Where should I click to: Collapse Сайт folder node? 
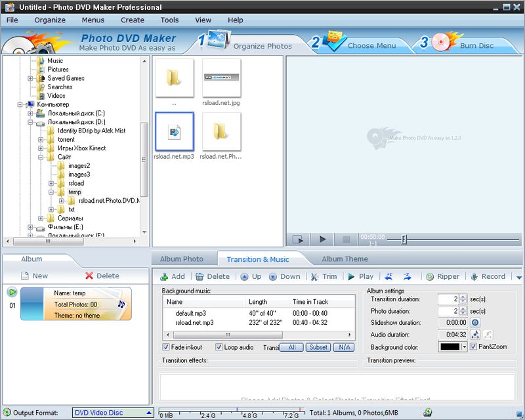click(x=41, y=157)
